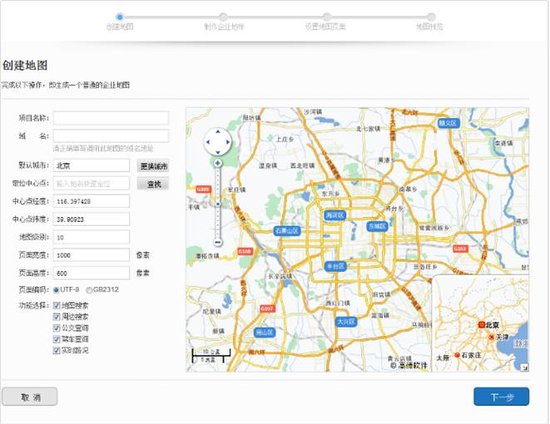This screenshot has height=424, width=550.
Task: Pan the map up with the top arrow
Action: [x=218, y=132]
